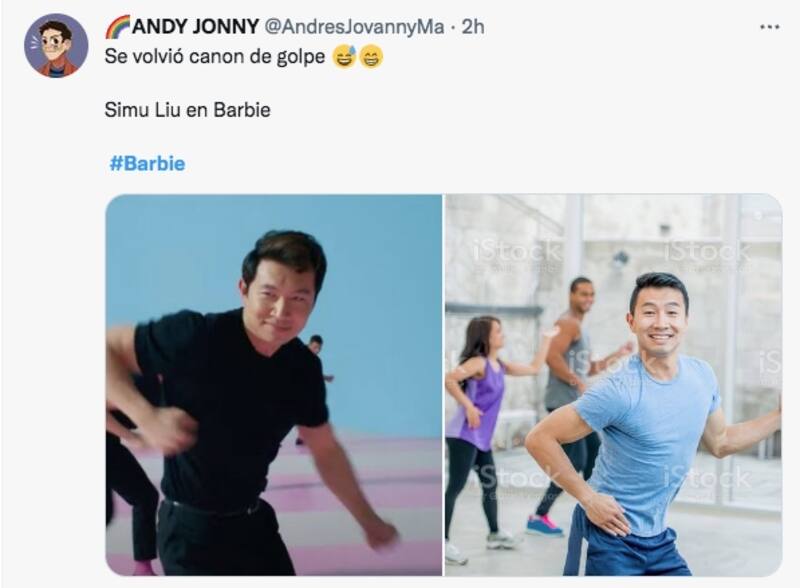Open the right iStock dance class photo
Viewport: 800px width, 588px height.
(613, 385)
